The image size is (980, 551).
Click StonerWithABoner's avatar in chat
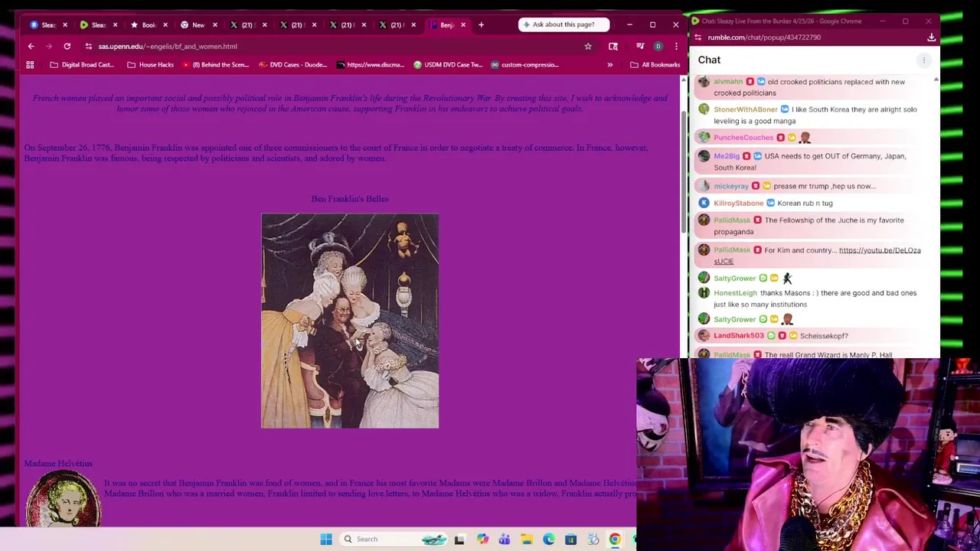704,109
